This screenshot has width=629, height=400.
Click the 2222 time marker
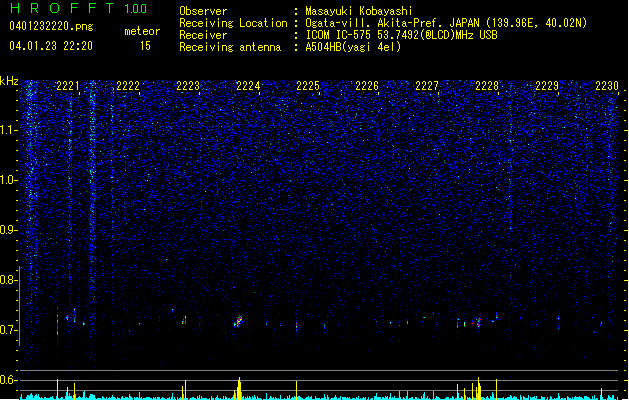point(128,86)
